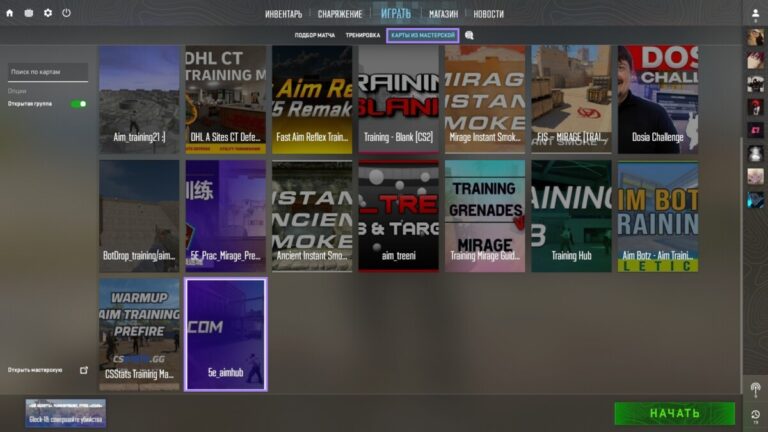Focus the Поиск по картам search field
The width and height of the screenshot is (768, 432).
(x=48, y=72)
